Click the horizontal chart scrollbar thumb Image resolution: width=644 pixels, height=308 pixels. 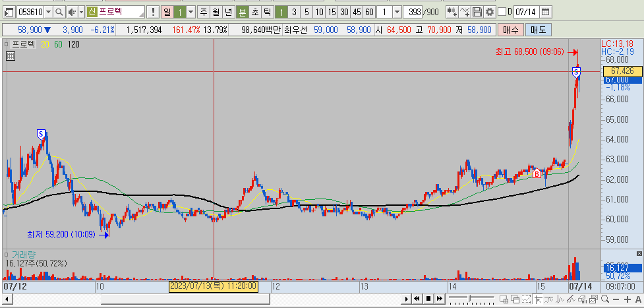tap(186, 299)
